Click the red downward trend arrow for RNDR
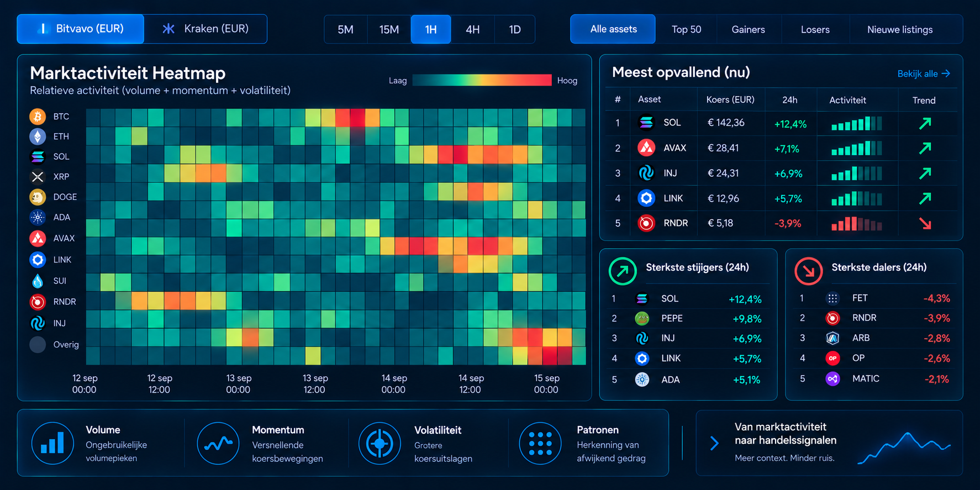Screen dimensions: 980x490 click(925, 223)
